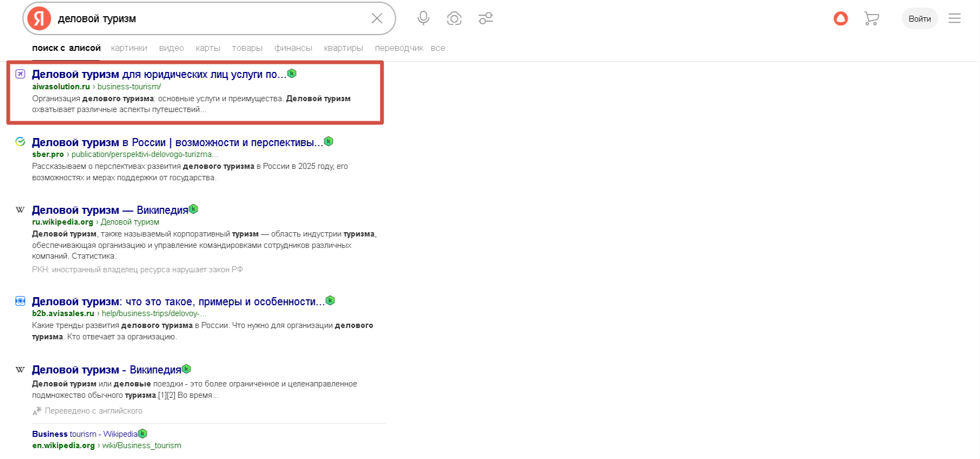Open image search camera icon
980x459 pixels.
454,18
